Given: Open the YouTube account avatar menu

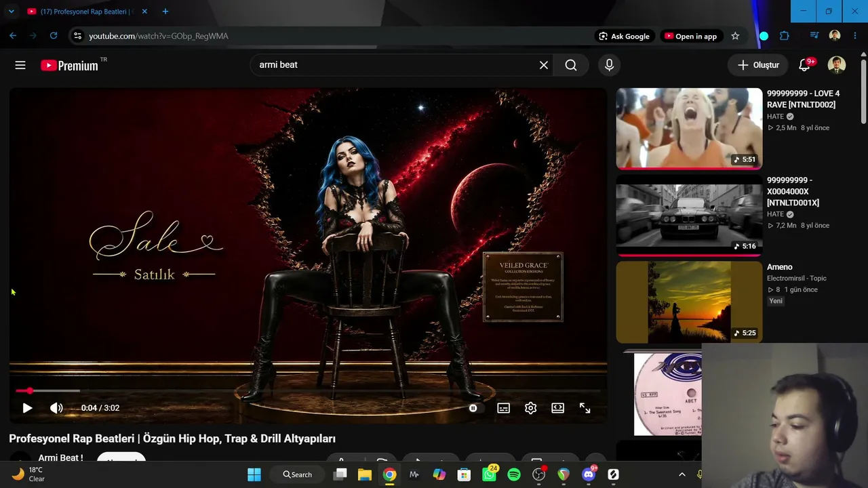Looking at the screenshot, I should pos(837,65).
